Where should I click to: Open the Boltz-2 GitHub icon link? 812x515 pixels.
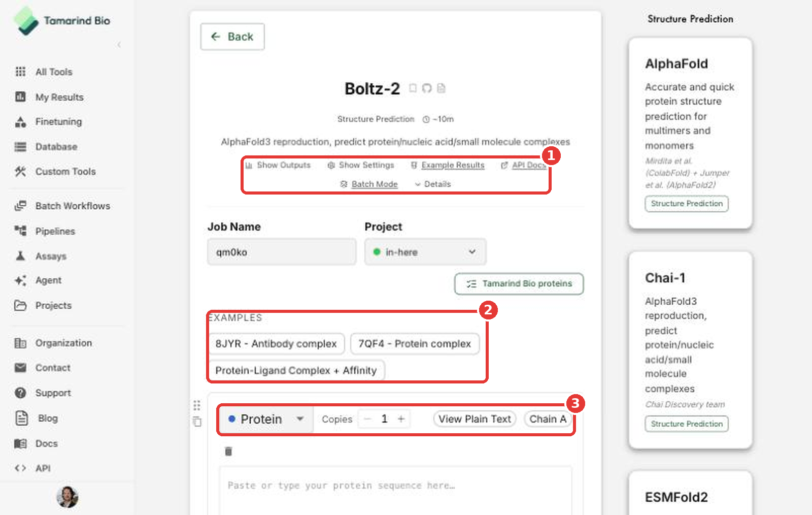click(427, 88)
